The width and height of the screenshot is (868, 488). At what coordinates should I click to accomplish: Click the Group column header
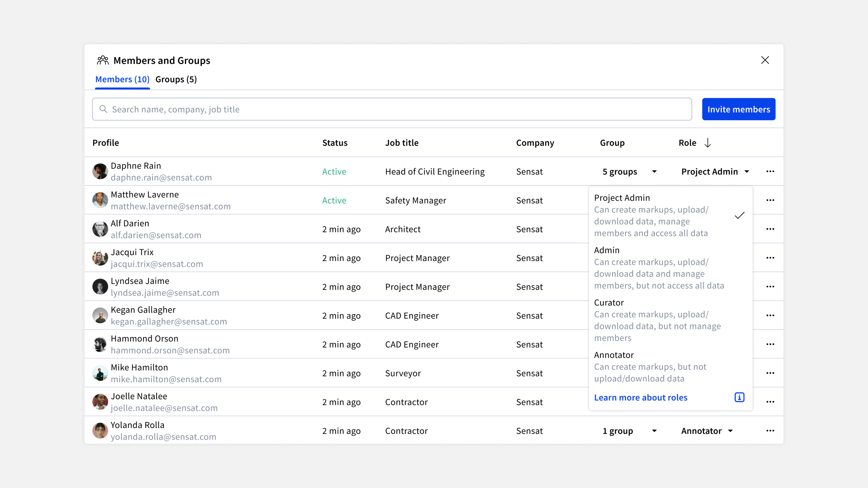click(x=612, y=143)
